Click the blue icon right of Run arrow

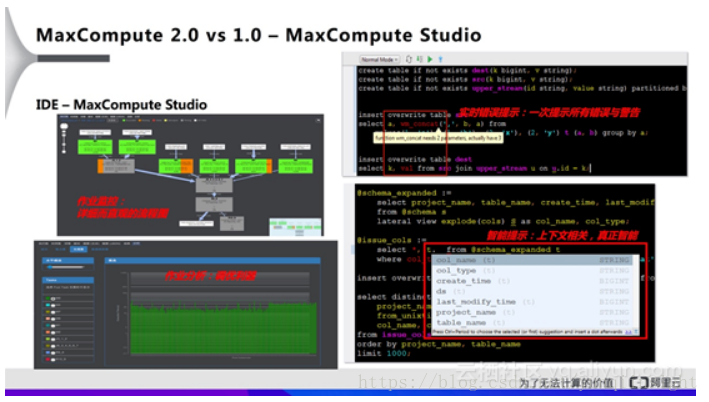coord(440,59)
